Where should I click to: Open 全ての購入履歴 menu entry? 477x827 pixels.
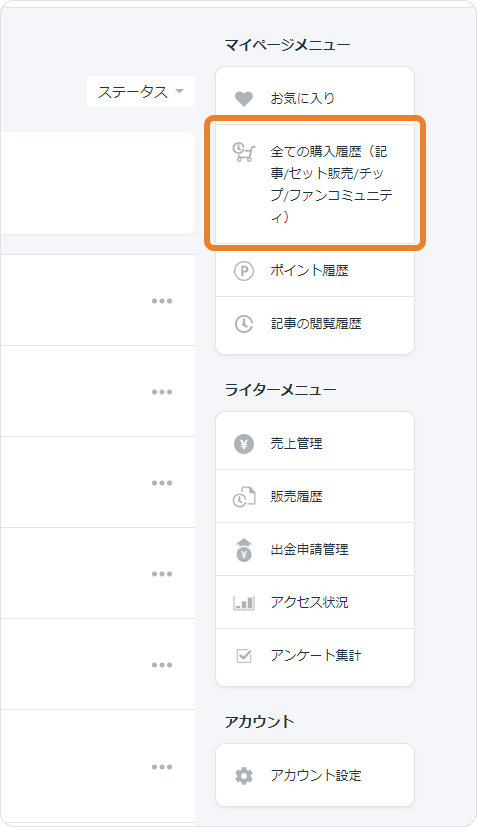(315, 184)
